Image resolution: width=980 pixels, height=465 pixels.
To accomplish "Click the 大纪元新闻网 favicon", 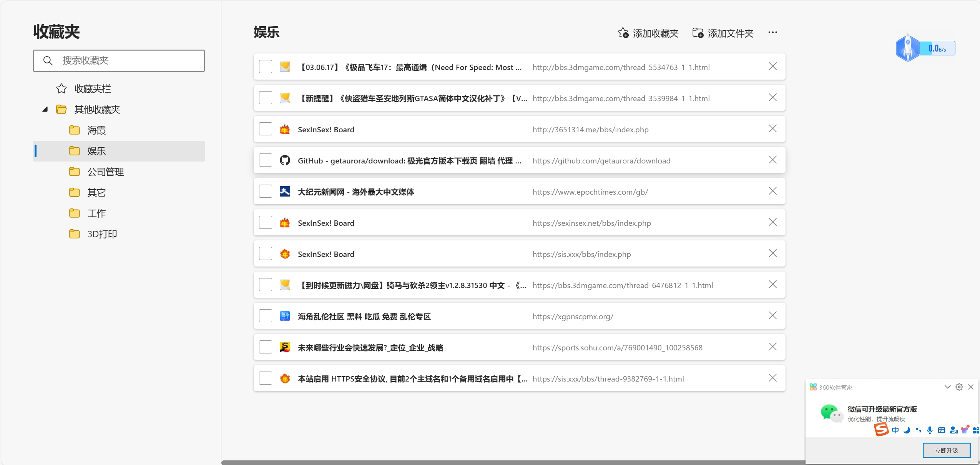I will 285,191.
